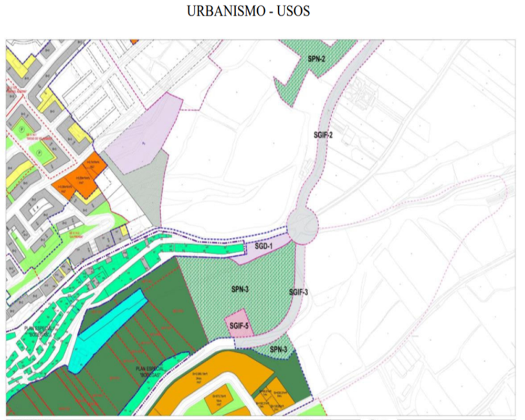Select the green hatched SPN-2 area
The width and height of the screenshot is (525, 420).
(299, 79)
